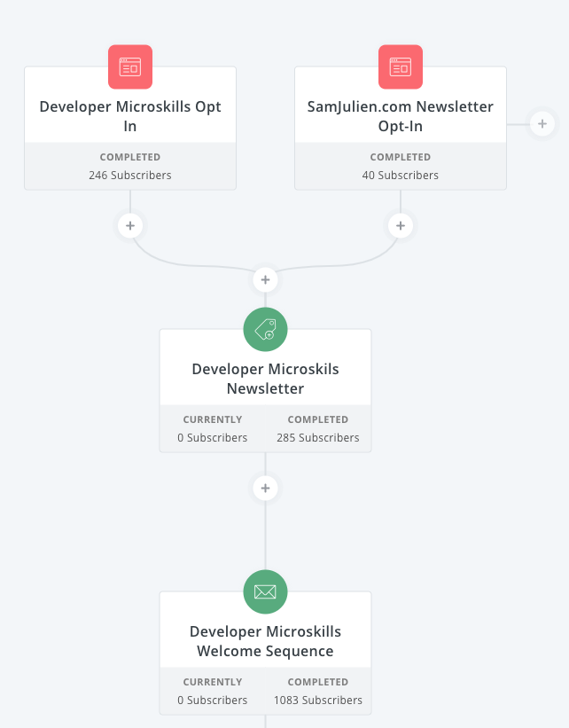Click the 285 Subscribers completed count
Screen dimensions: 569x728
(318, 437)
